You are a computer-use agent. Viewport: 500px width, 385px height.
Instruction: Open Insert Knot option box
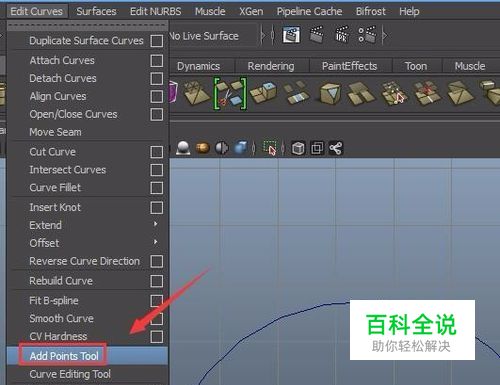157,208
